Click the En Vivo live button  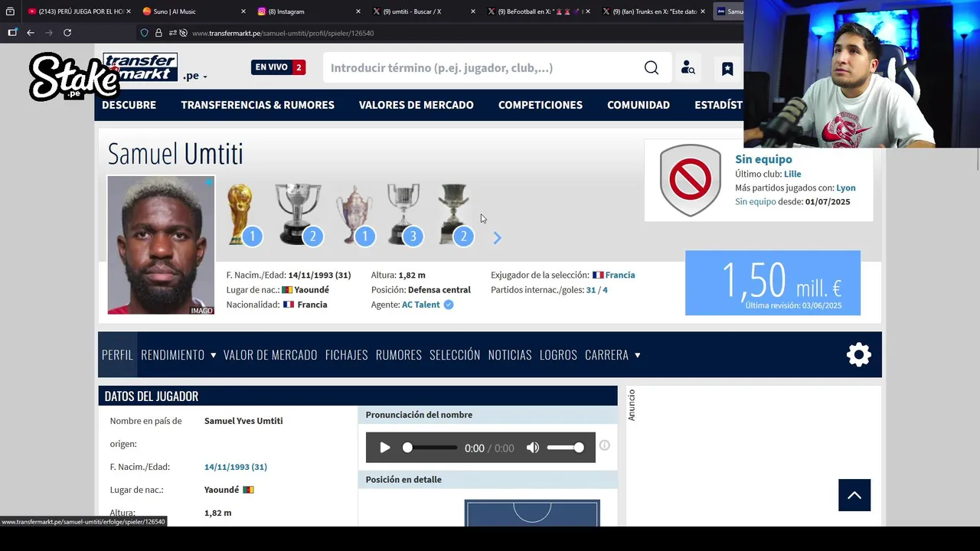point(278,67)
